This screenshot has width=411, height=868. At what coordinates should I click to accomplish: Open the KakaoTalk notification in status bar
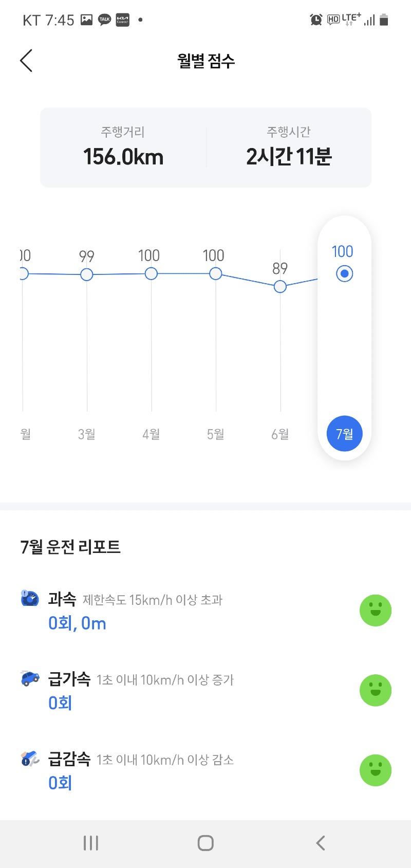[105, 20]
